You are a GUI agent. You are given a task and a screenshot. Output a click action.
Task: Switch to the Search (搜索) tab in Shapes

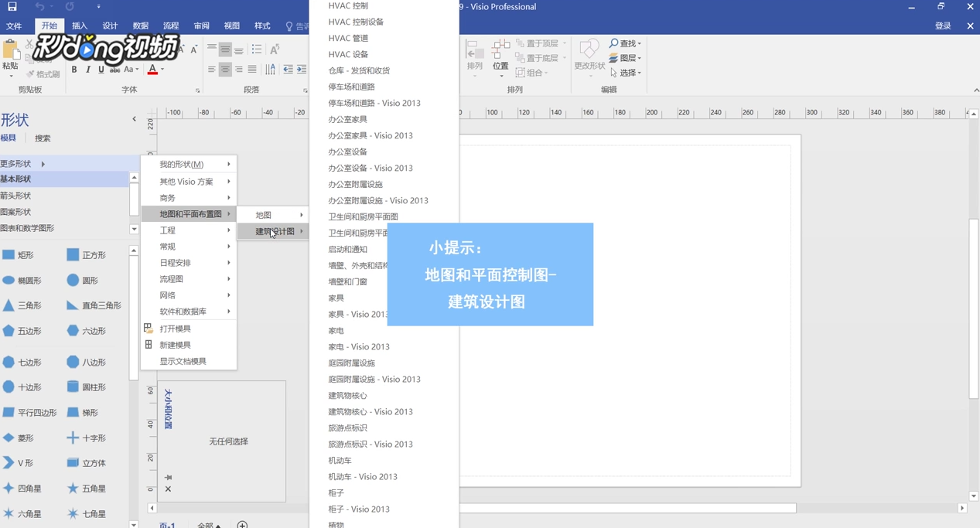[x=43, y=138]
